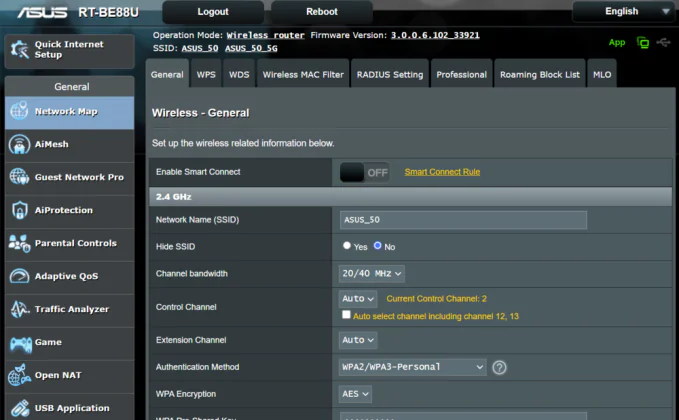This screenshot has height=420, width=679.
Task: Click the AiProtection shield icon
Action: click(20, 210)
